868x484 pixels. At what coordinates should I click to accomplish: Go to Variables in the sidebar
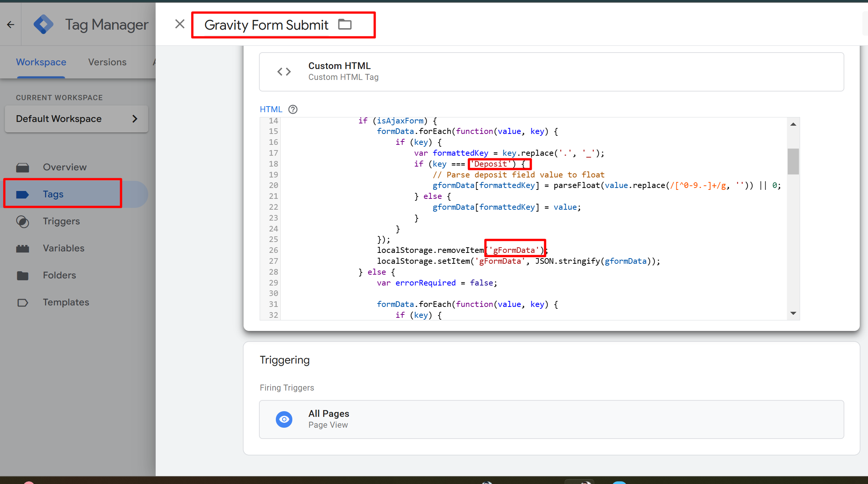point(63,248)
